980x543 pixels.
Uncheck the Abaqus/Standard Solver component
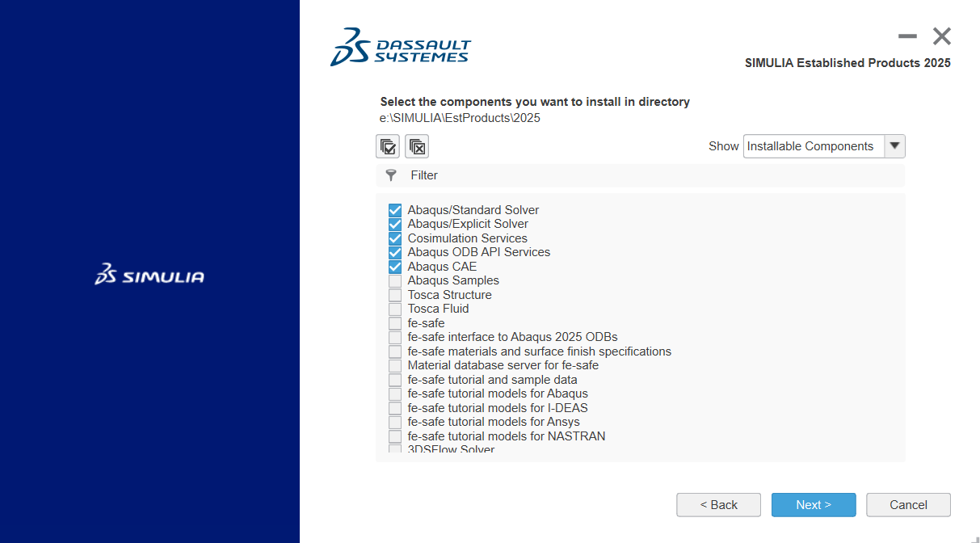pos(394,209)
